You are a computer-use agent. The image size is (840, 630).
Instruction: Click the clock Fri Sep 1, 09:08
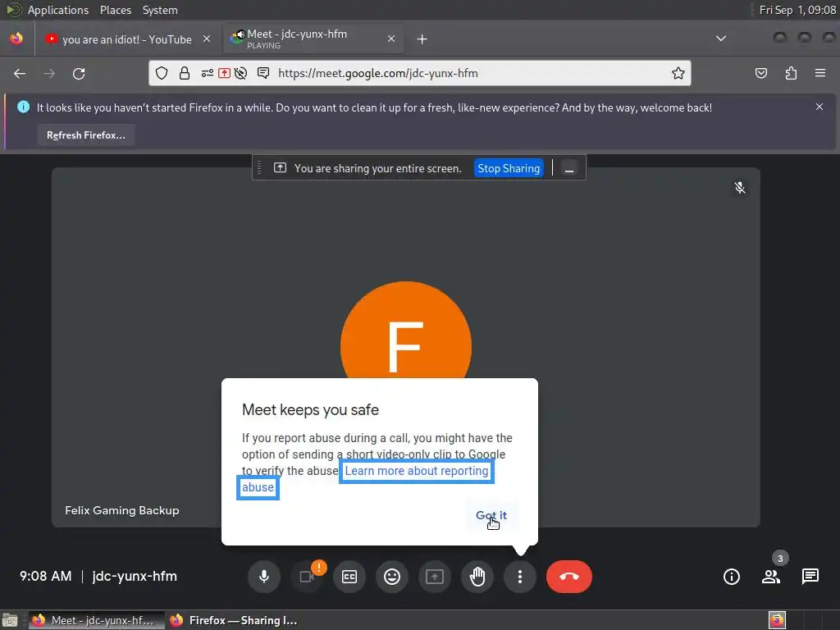[797, 10]
